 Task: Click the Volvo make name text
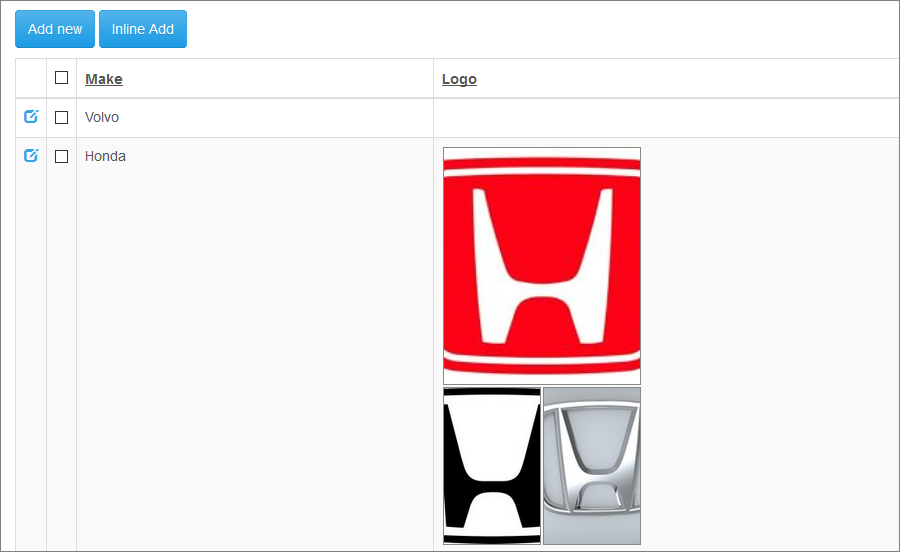(102, 117)
